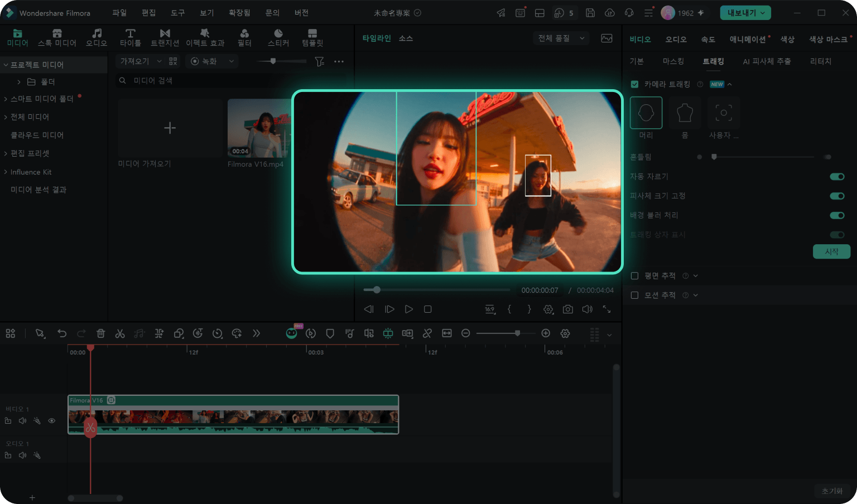Open the 스티커 stickers panel

tap(278, 38)
